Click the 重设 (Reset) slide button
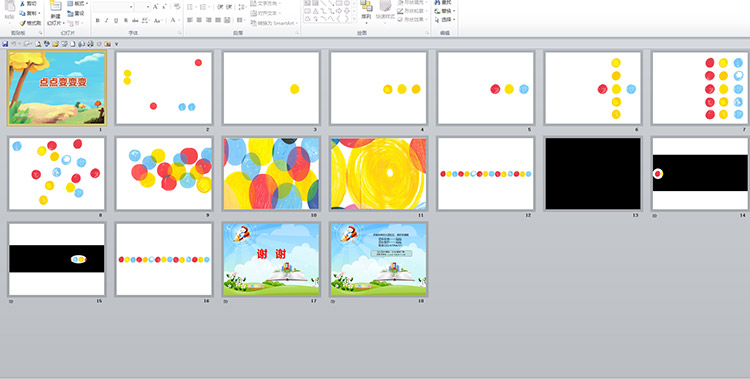Image resolution: width=750 pixels, height=379 pixels. (x=77, y=13)
